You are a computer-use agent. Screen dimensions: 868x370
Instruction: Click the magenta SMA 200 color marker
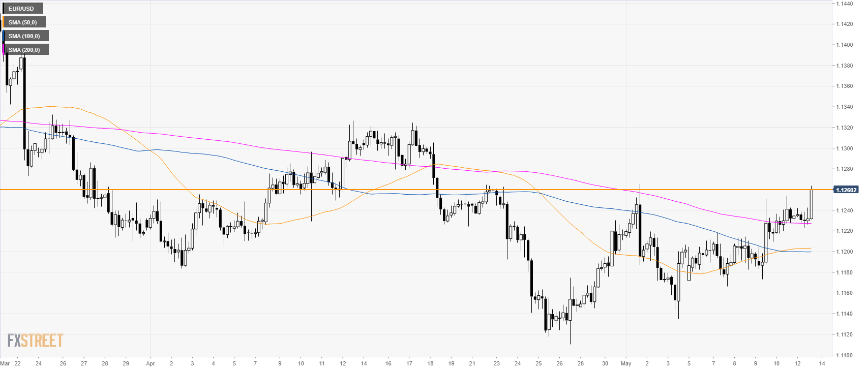pos(3,50)
